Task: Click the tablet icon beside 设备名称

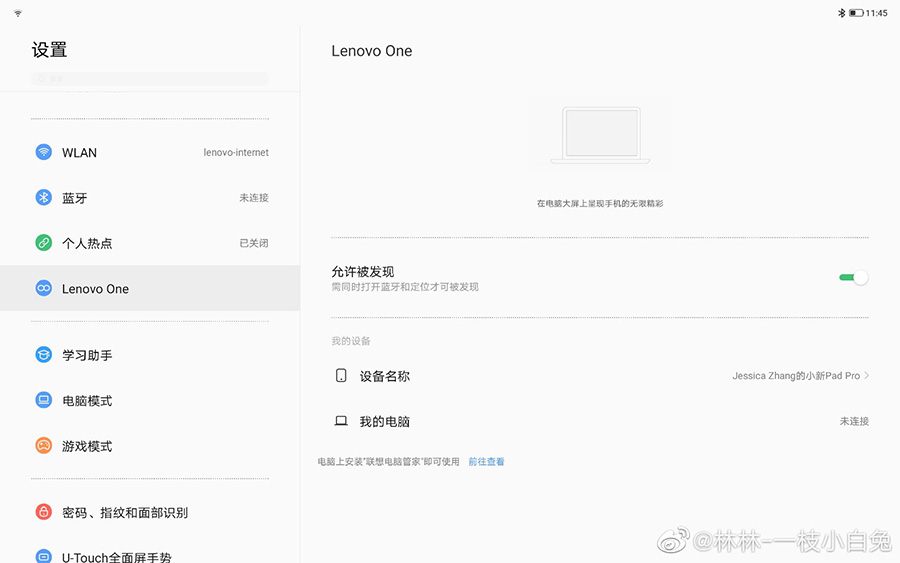Action: point(341,376)
